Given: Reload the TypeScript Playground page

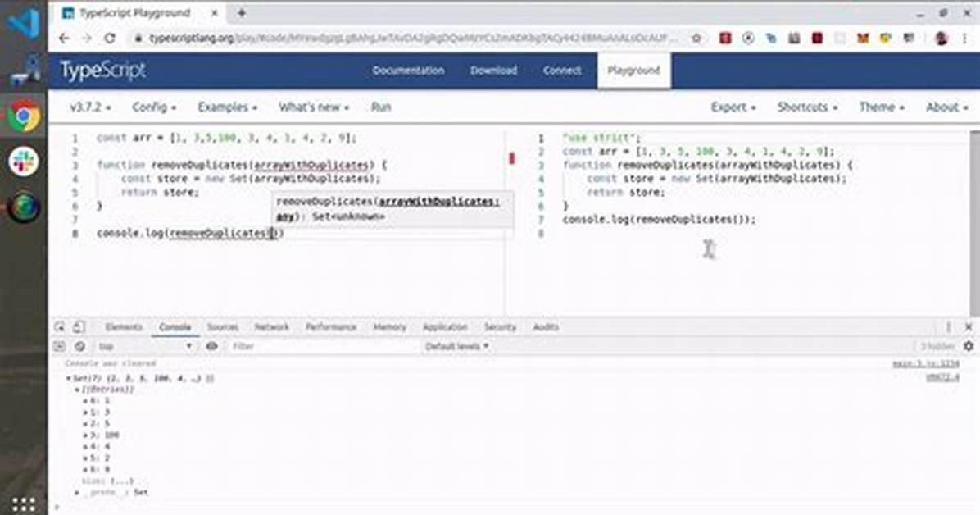Looking at the screenshot, I should pos(110,39).
